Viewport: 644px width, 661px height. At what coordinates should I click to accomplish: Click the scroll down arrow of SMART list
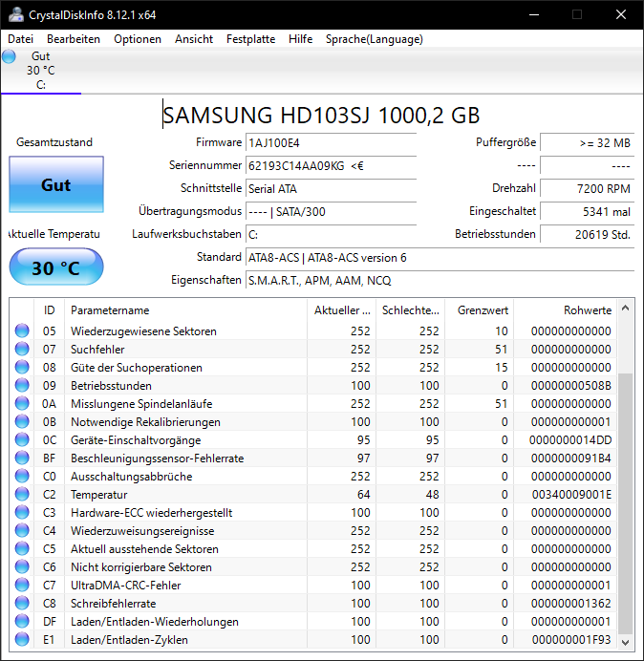(626, 643)
